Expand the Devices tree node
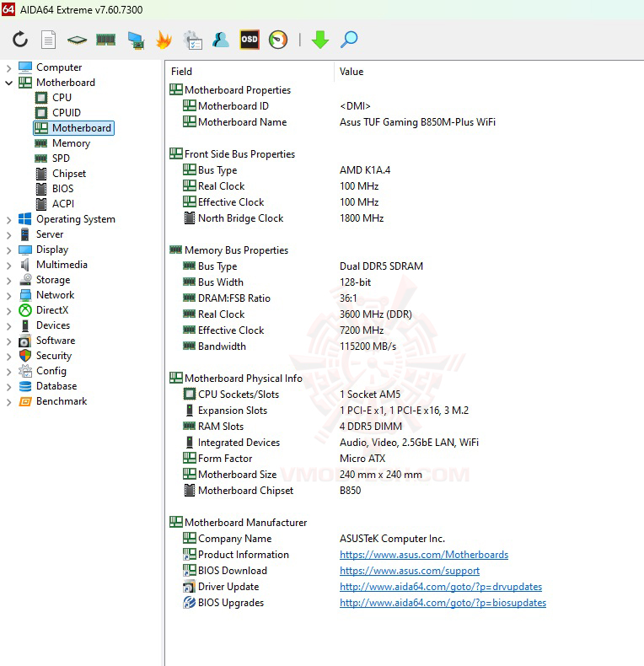 pyautogui.click(x=8, y=325)
